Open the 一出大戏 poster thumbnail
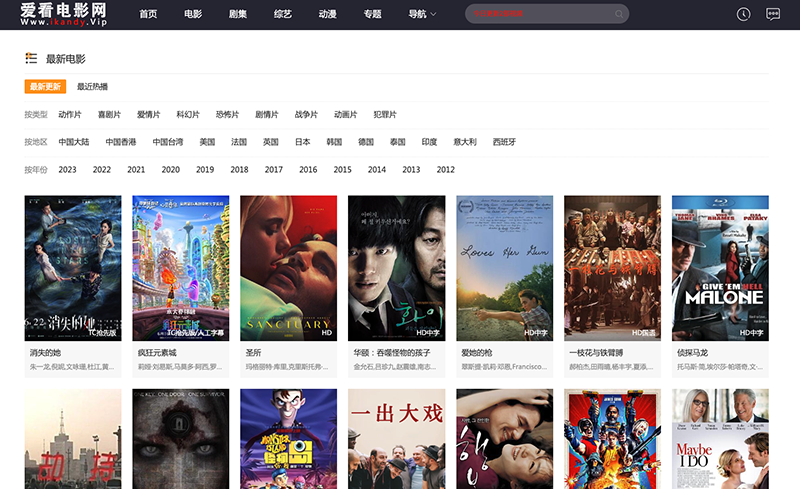Viewport: 800px width, 489px height. [x=396, y=439]
